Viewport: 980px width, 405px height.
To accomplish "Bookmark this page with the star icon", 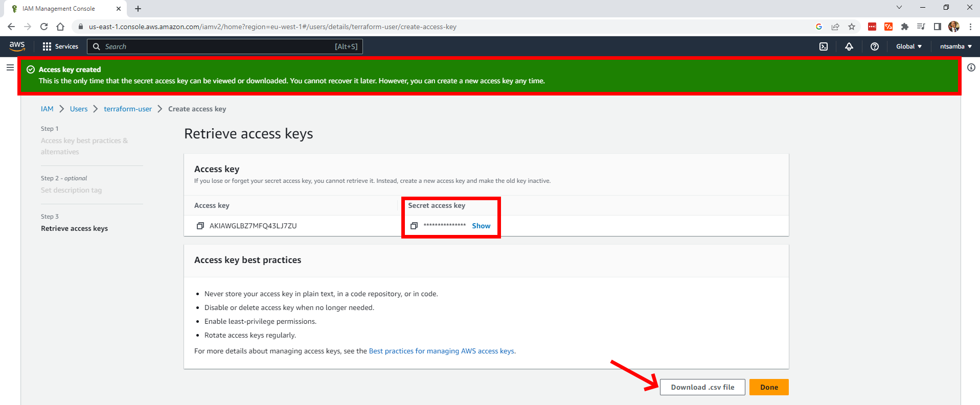I will 851,27.
